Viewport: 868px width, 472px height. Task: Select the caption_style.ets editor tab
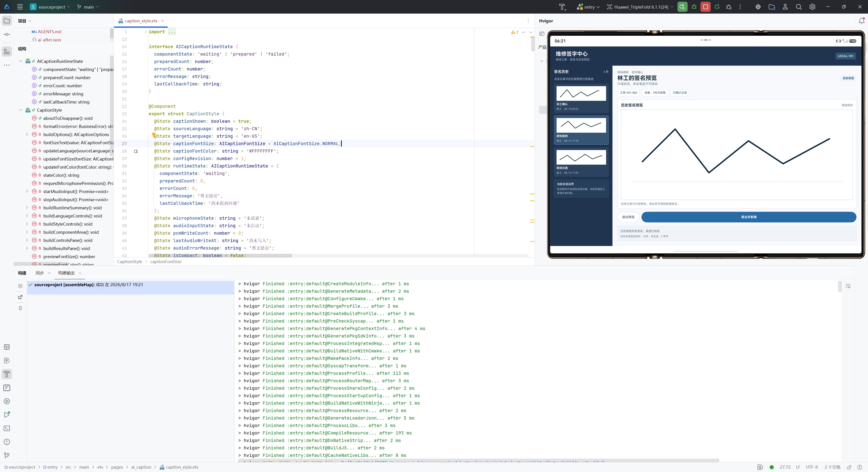[141, 21]
